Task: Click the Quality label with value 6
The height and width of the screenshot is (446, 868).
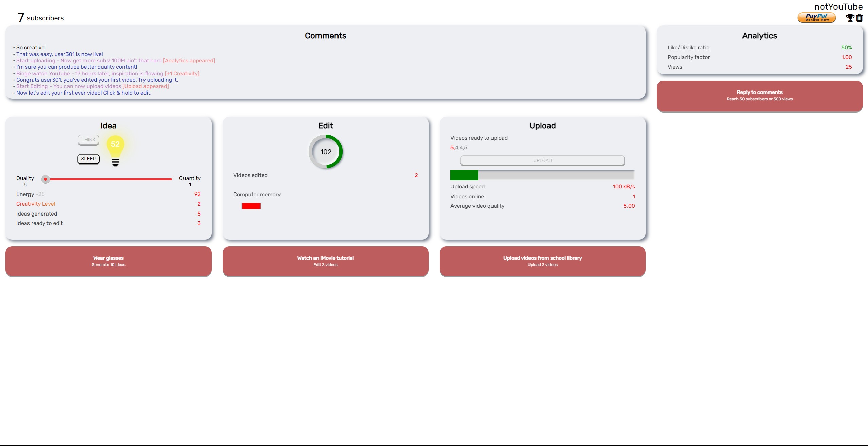Action: [25, 181]
